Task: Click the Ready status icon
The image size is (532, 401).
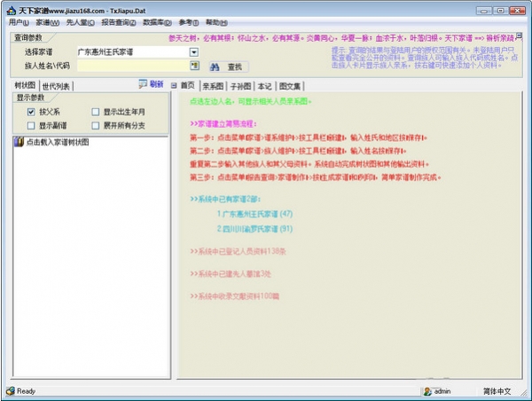Action: point(10,390)
